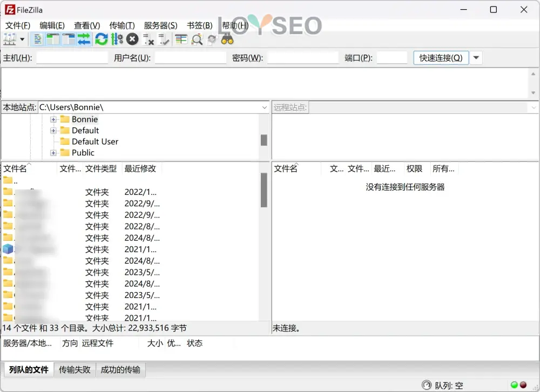Open the Site Manager icon
This screenshot has height=392, width=540.
(10, 39)
